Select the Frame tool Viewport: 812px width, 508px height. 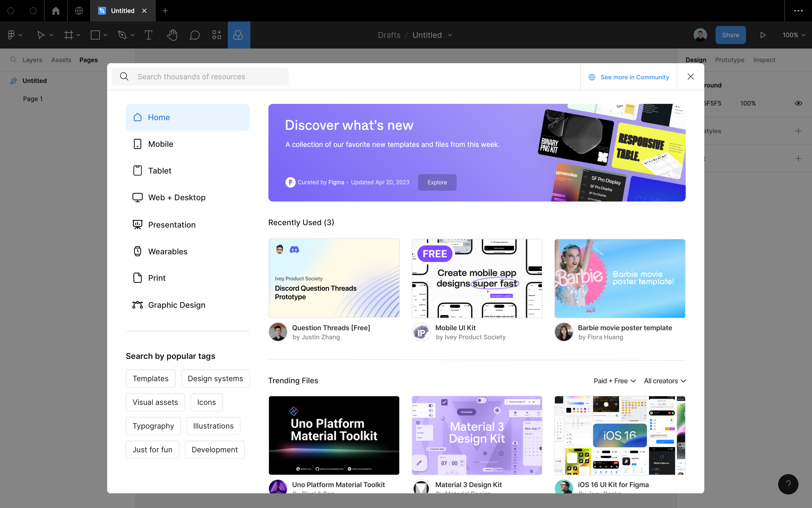tap(69, 35)
